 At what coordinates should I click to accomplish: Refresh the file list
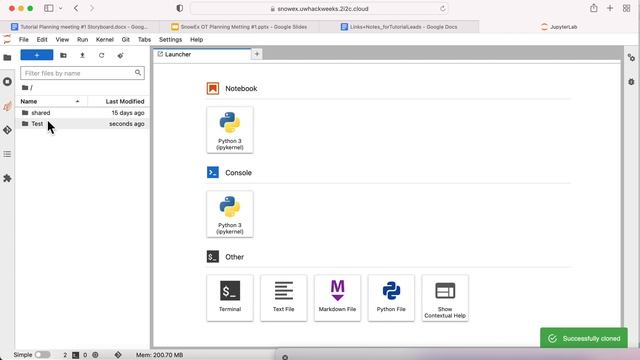click(101, 55)
